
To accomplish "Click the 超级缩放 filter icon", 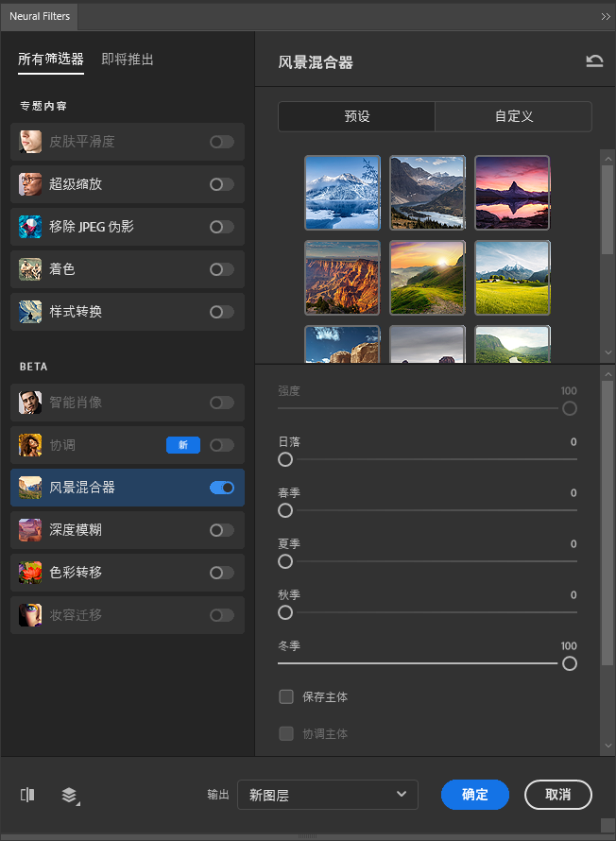I will pyautogui.click(x=30, y=184).
